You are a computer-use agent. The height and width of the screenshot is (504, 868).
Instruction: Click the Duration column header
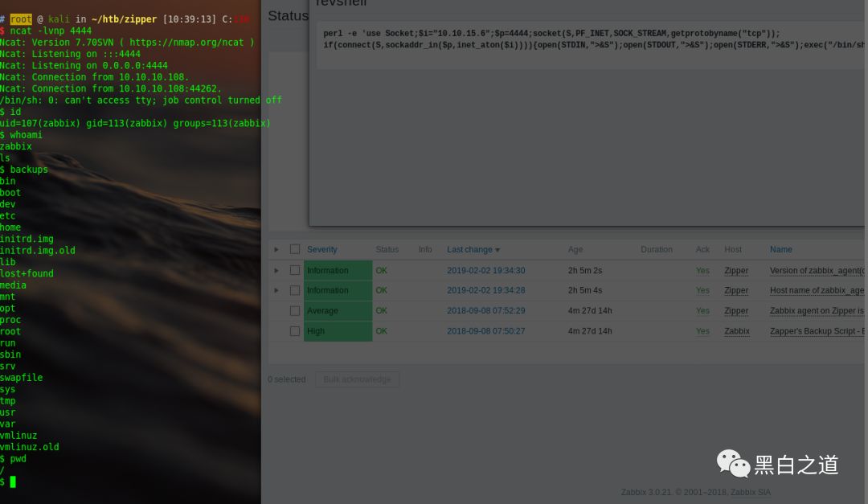pyautogui.click(x=656, y=250)
